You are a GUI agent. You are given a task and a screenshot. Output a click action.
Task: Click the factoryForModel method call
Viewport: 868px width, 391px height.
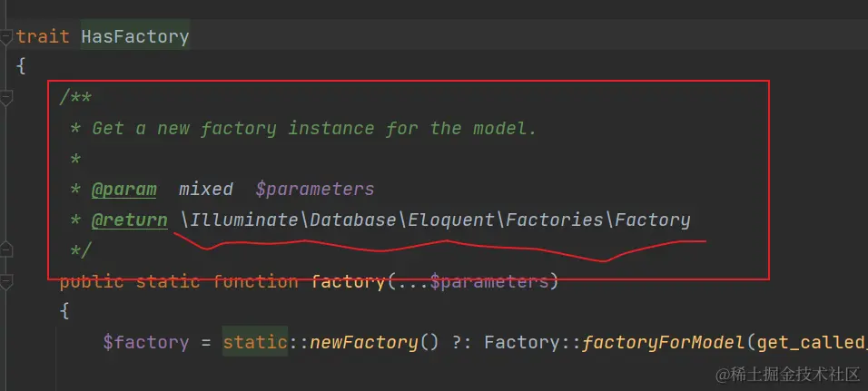(662, 342)
